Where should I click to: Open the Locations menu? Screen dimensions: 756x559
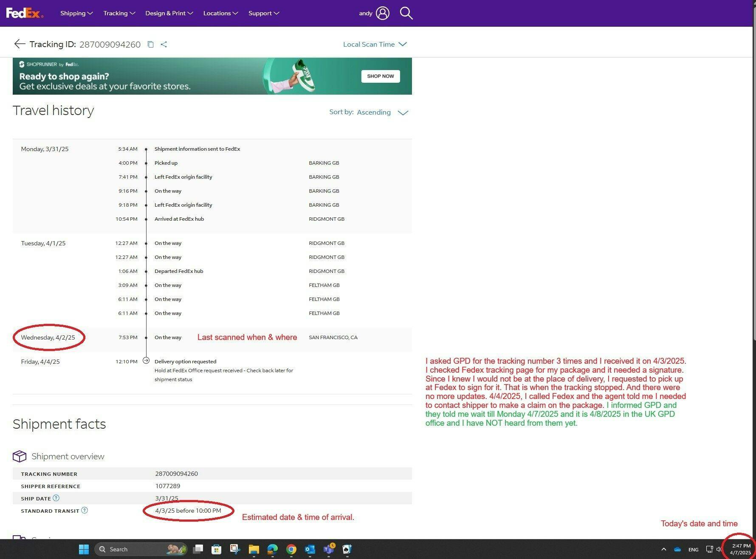click(220, 13)
